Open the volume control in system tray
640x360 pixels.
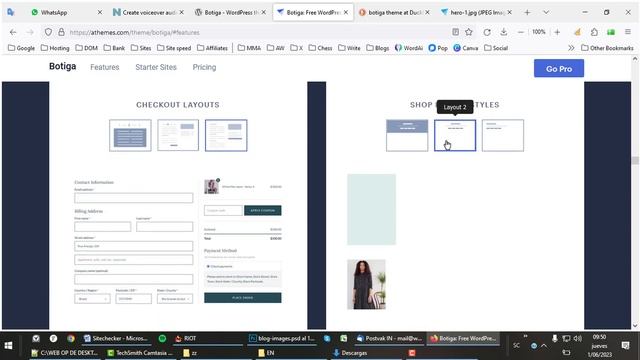(577, 338)
